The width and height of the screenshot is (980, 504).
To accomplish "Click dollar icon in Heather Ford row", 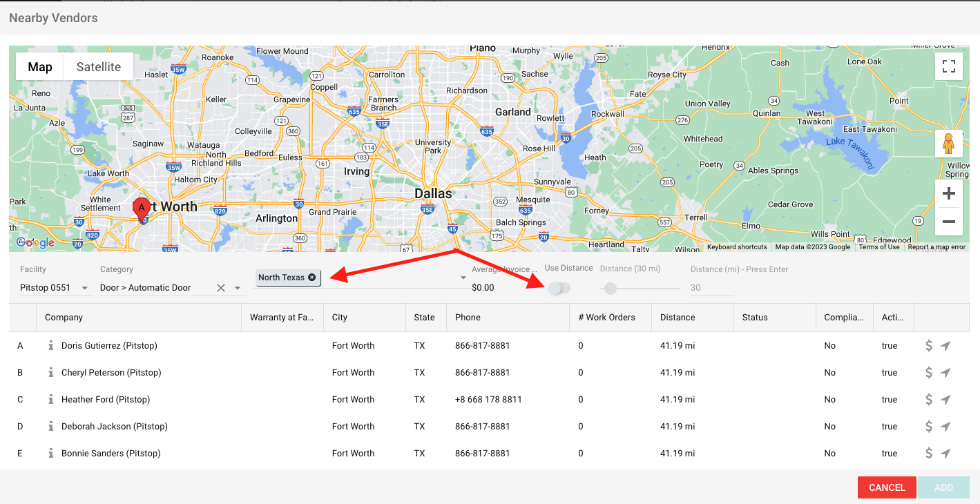I will (x=929, y=400).
